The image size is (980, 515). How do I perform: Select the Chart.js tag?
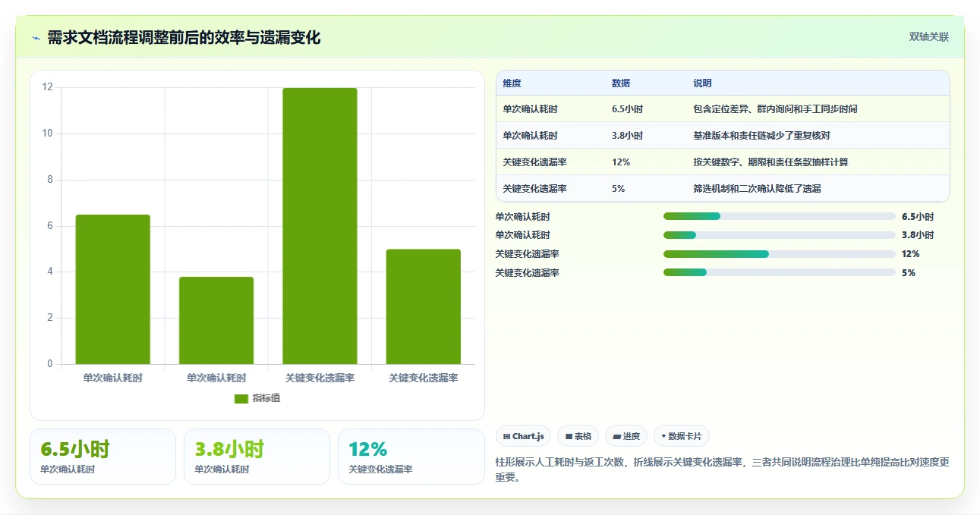point(524,436)
